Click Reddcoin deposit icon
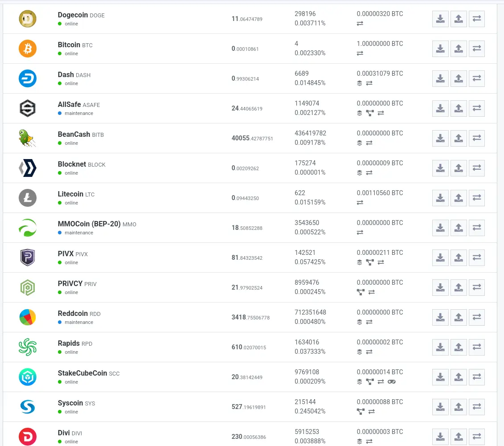The image size is (504, 446). (x=440, y=318)
